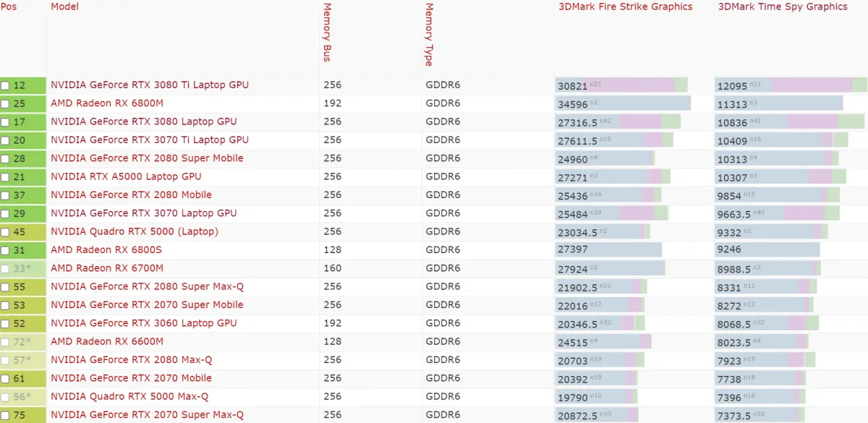Click Fire Strike score 27924
The height and width of the screenshot is (423, 868).
click(573, 268)
